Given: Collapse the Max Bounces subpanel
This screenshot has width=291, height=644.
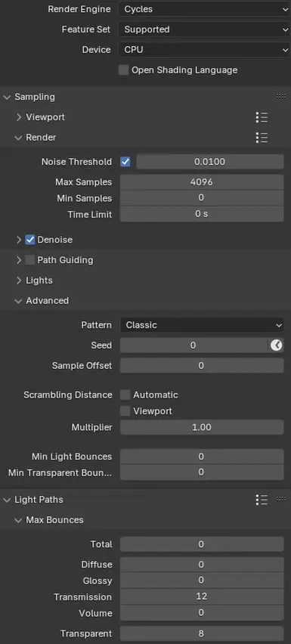Looking at the screenshot, I should tap(49, 520).
